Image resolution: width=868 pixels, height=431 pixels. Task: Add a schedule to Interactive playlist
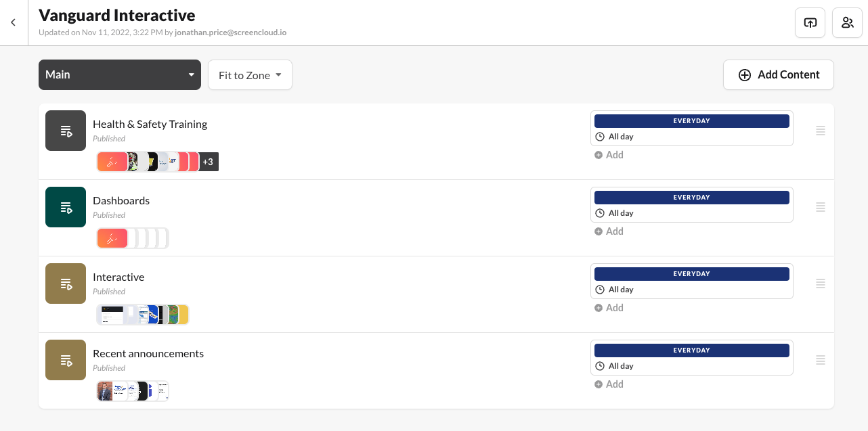coord(609,308)
